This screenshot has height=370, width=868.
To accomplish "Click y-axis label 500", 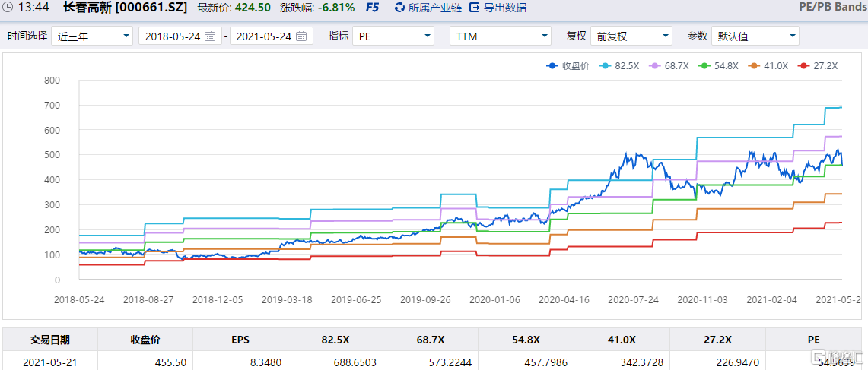I will (x=52, y=156).
